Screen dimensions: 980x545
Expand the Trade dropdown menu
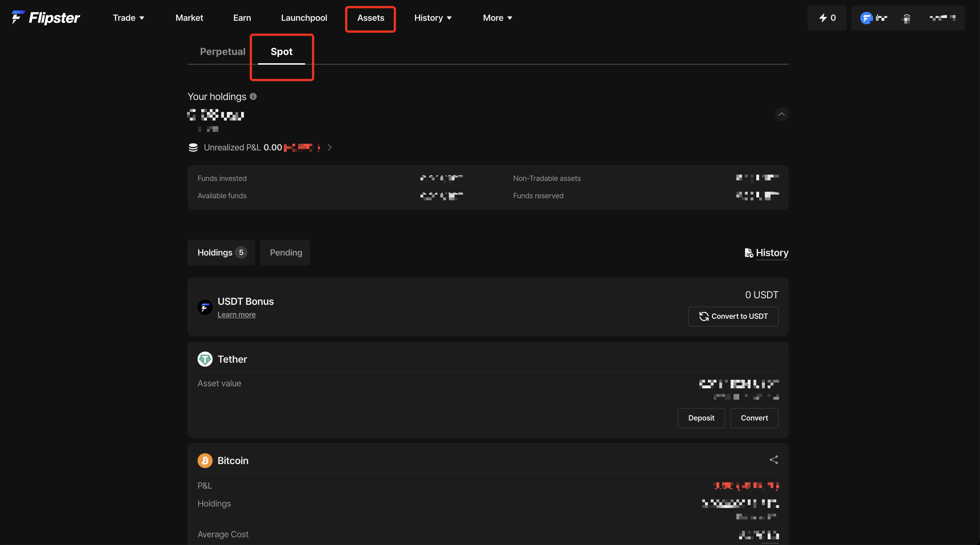(128, 18)
